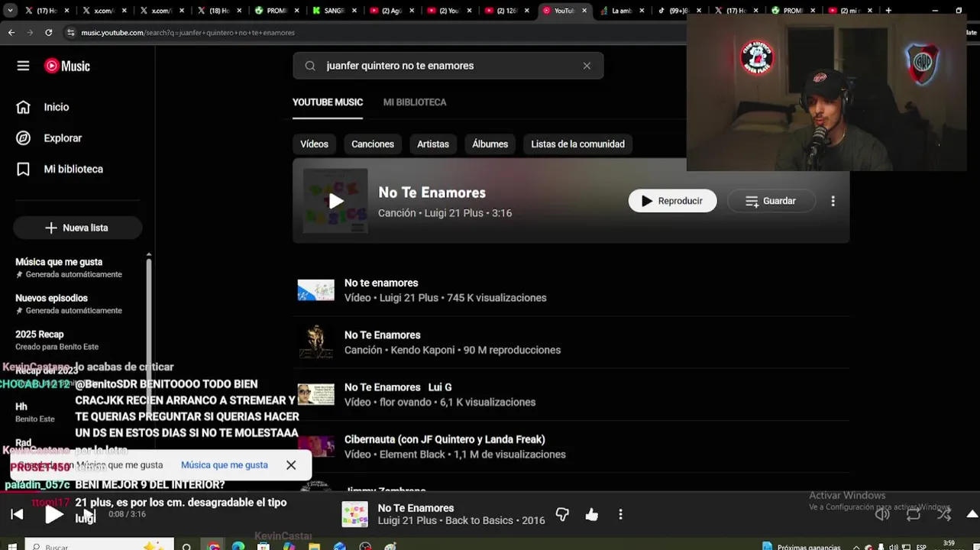This screenshot has height=550, width=980.
Task: Filter results by Álbumes
Action: (490, 144)
